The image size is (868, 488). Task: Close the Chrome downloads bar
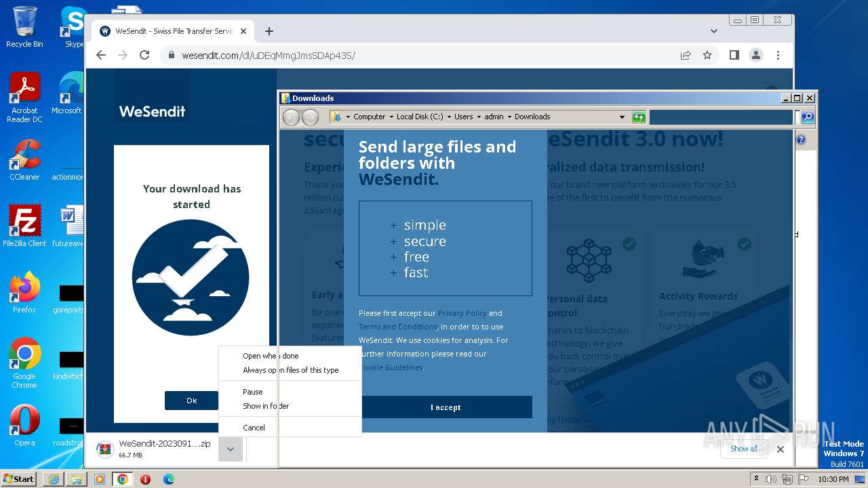781,449
